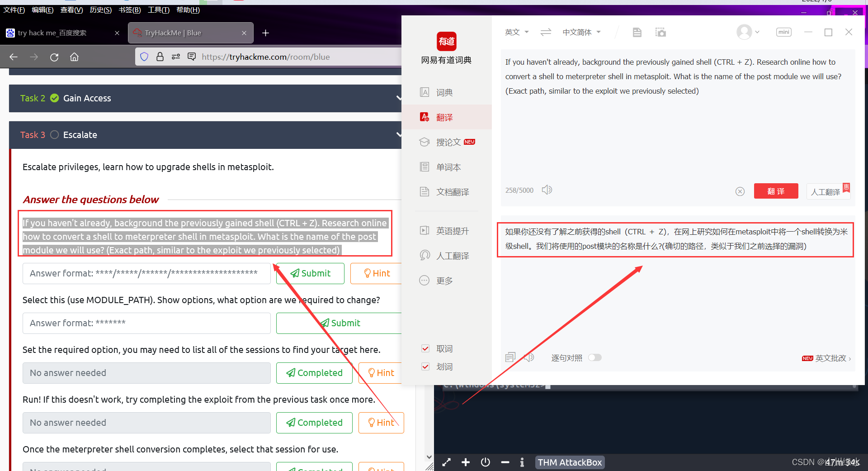Click the Youdao dictionary logo
The width and height of the screenshot is (868, 471).
(447, 41)
